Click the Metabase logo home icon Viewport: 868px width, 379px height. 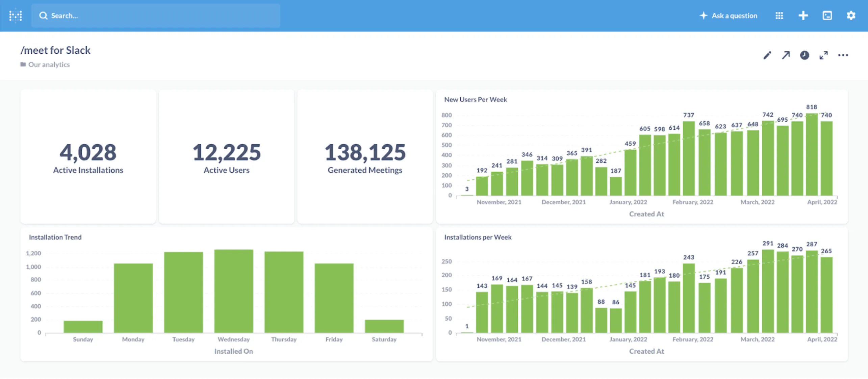[x=16, y=16]
